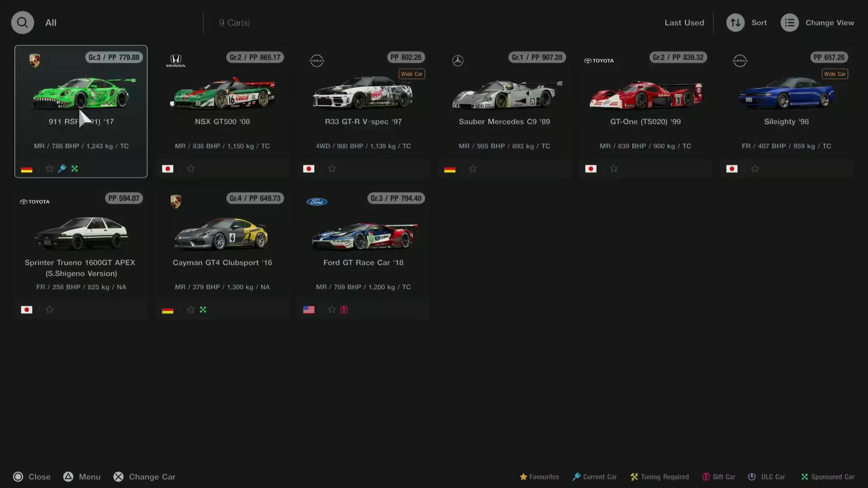This screenshot has width=868, height=488.
Task: Toggle favourite star on Sileighty '98
Action: 755,169
